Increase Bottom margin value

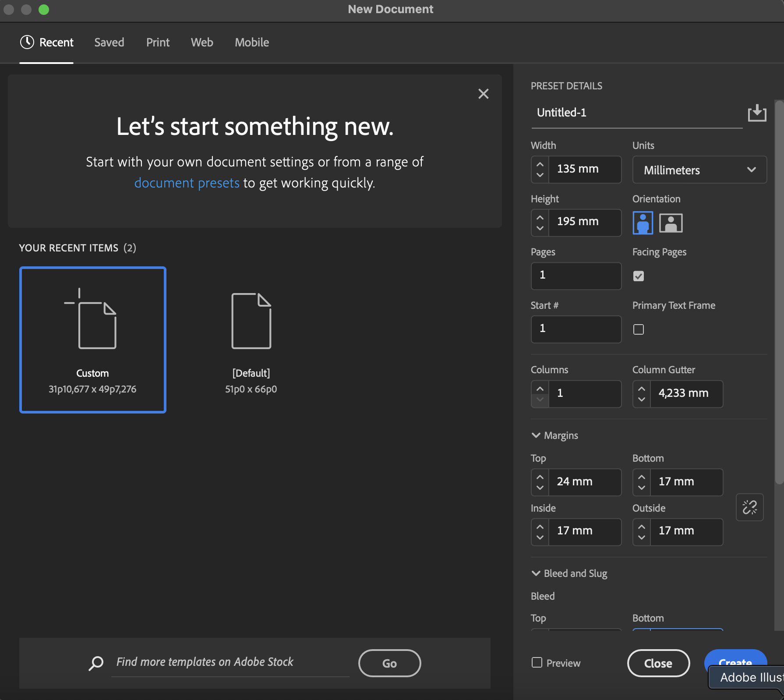pos(641,477)
